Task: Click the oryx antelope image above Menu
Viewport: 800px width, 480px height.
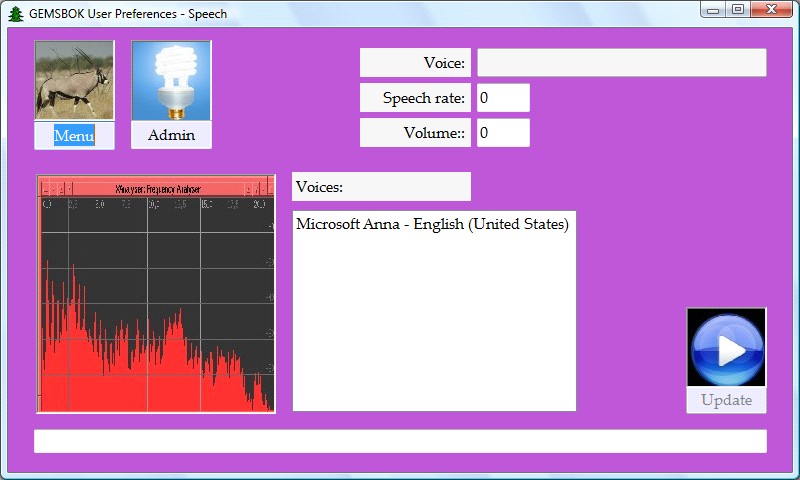Action: tap(74, 80)
